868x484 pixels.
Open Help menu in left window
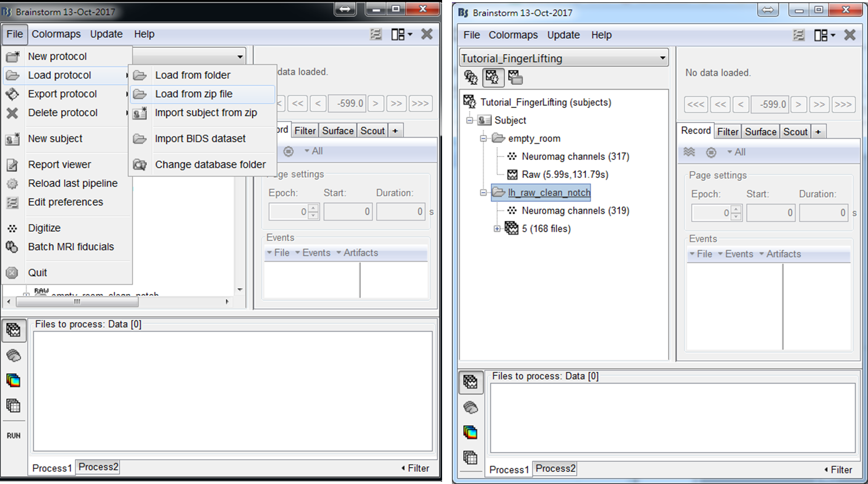[144, 34]
